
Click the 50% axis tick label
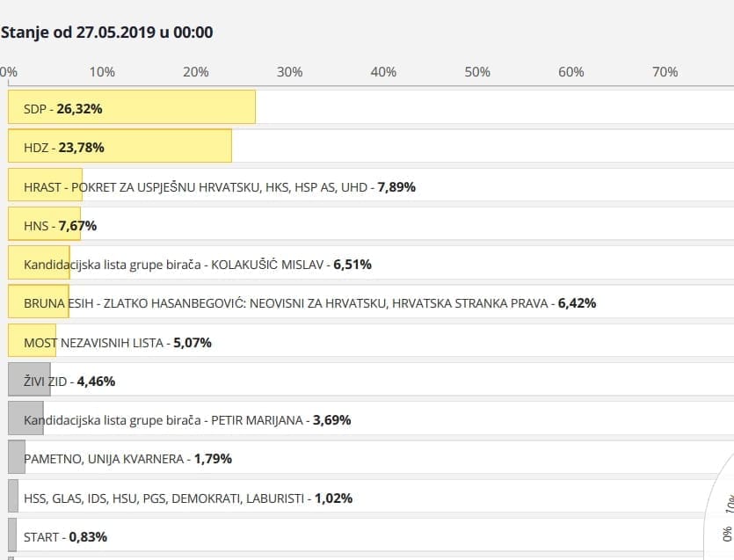tap(477, 72)
